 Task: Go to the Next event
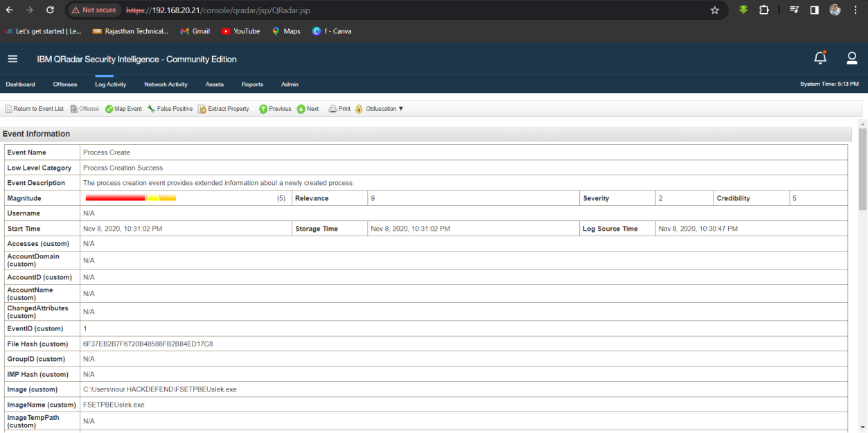(x=301, y=109)
